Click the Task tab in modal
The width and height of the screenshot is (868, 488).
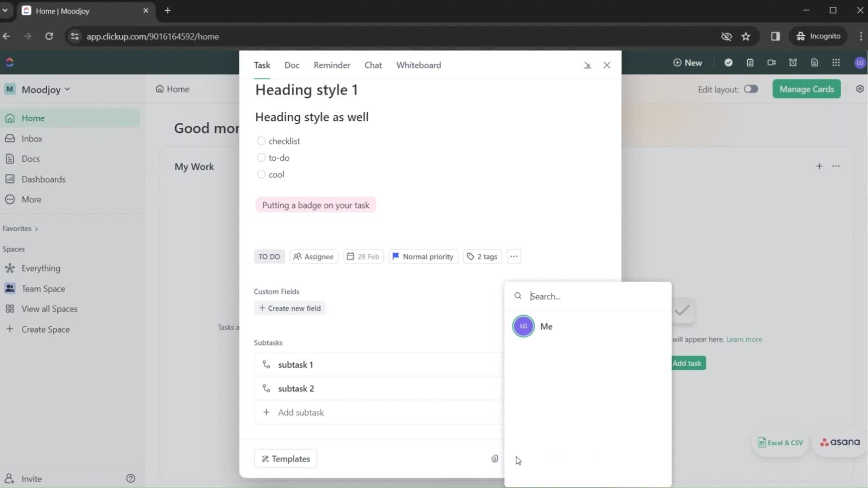click(x=262, y=65)
